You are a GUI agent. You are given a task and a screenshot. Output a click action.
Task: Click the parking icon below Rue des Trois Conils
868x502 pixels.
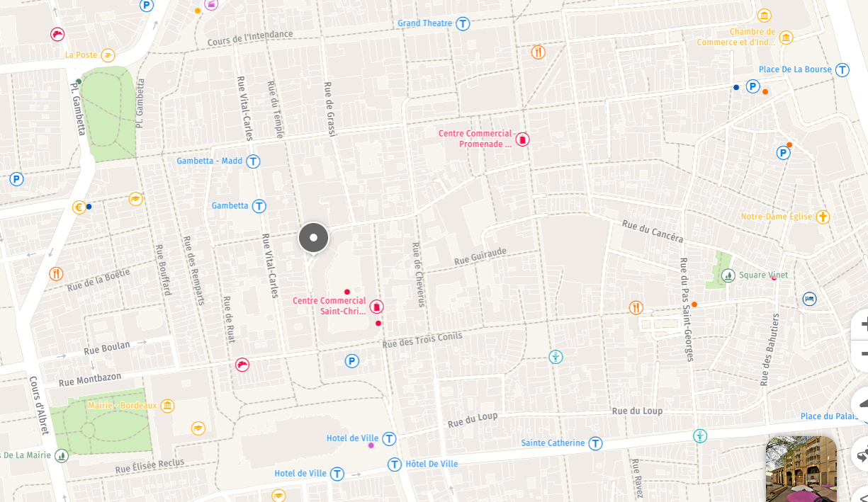(x=351, y=361)
